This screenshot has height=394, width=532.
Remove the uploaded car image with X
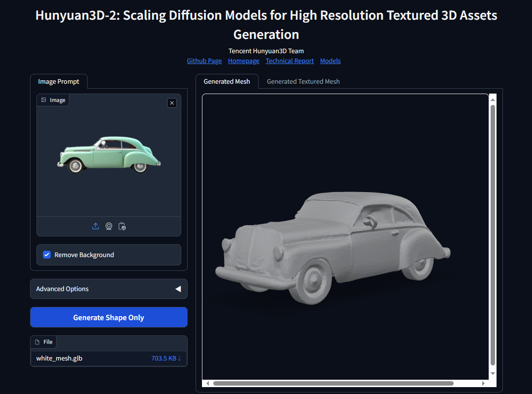(171, 103)
